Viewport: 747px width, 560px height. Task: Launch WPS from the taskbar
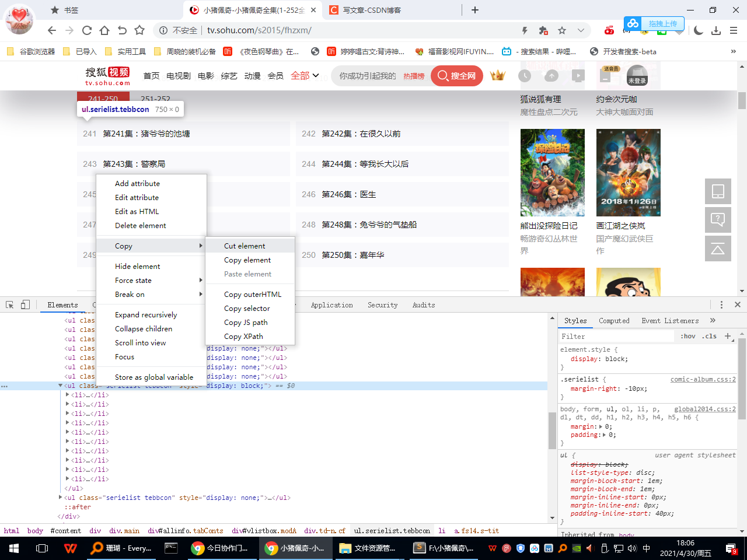click(70, 548)
